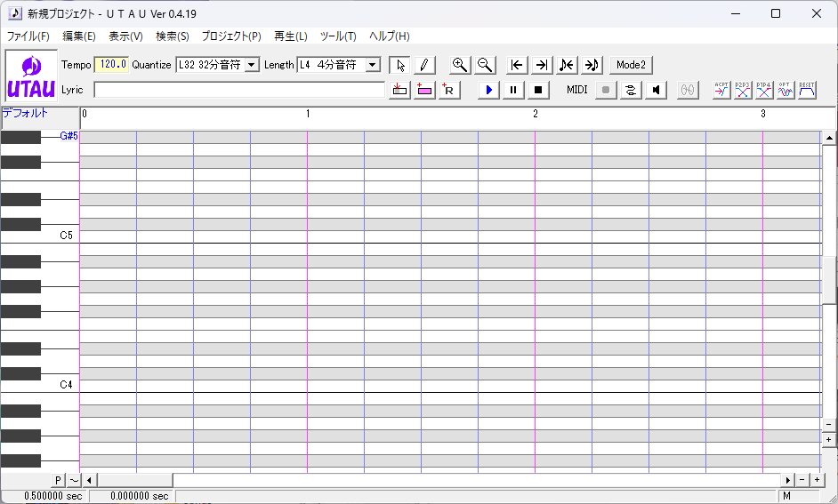Toggle the P pitch display button

[58, 480]
